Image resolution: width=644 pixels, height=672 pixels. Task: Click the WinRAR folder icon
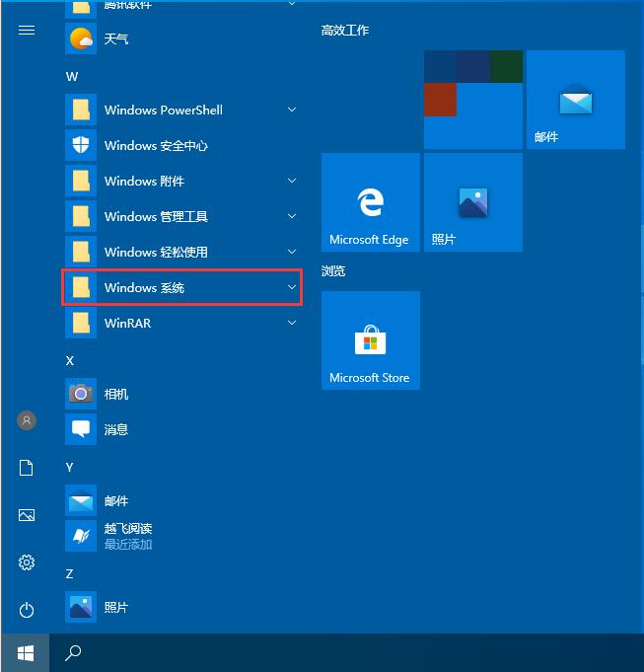(81, 323)
